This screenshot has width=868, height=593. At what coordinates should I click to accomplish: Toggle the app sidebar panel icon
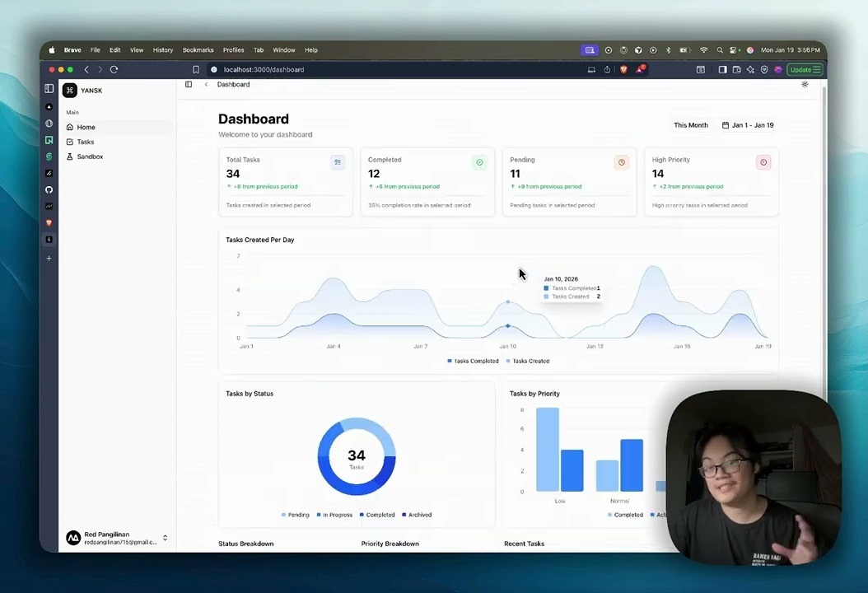(189, 85)
